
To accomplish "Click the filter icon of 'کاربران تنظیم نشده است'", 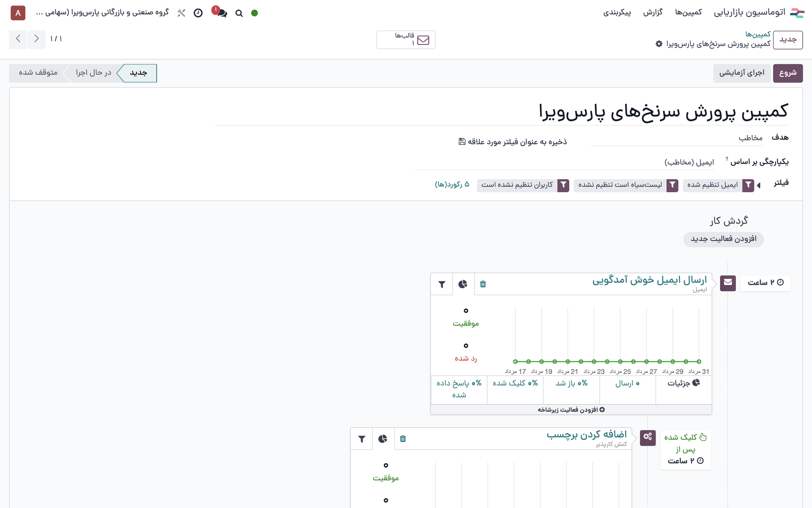I will 563,185.
